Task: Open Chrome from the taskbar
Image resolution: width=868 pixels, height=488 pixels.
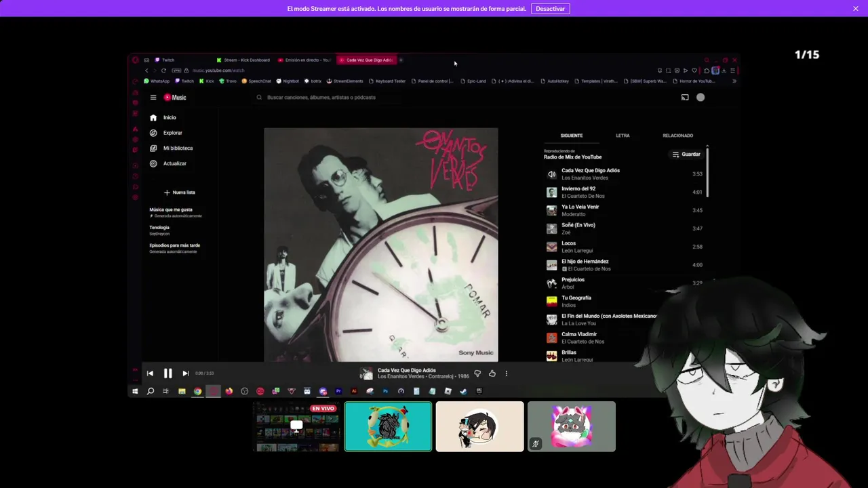Action: point(197,391)
